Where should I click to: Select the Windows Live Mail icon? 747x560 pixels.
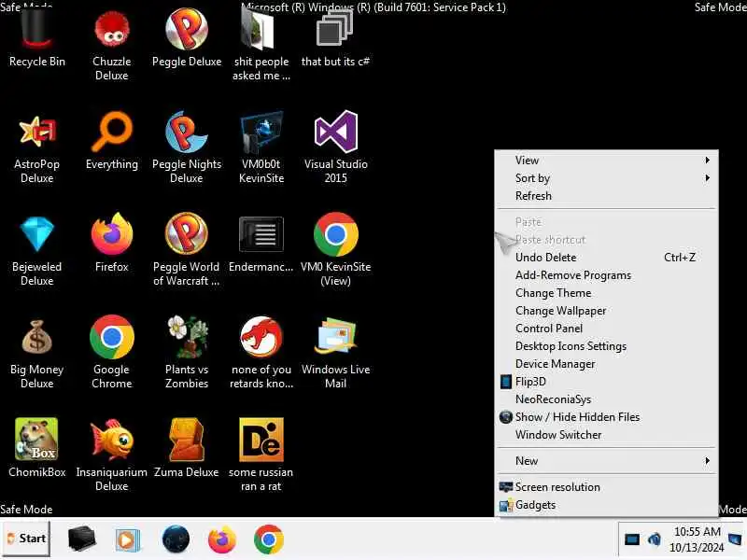tap(335, 353)
